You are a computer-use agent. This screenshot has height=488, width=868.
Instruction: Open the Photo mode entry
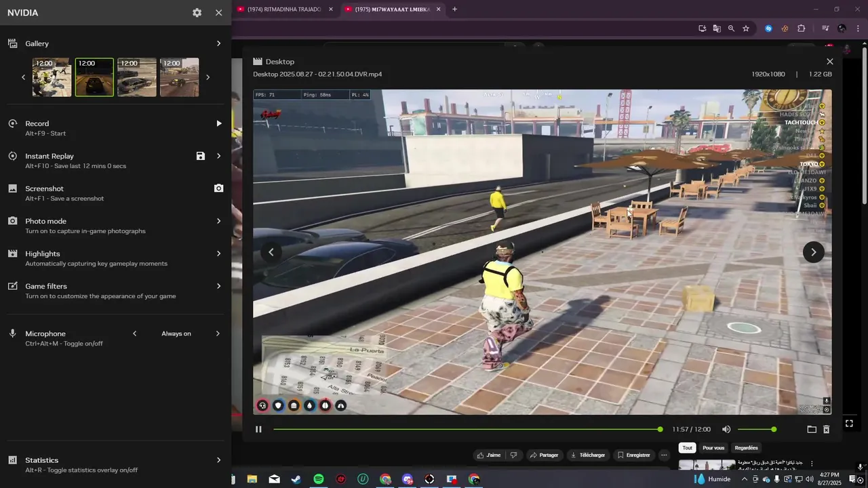(45, 221)
